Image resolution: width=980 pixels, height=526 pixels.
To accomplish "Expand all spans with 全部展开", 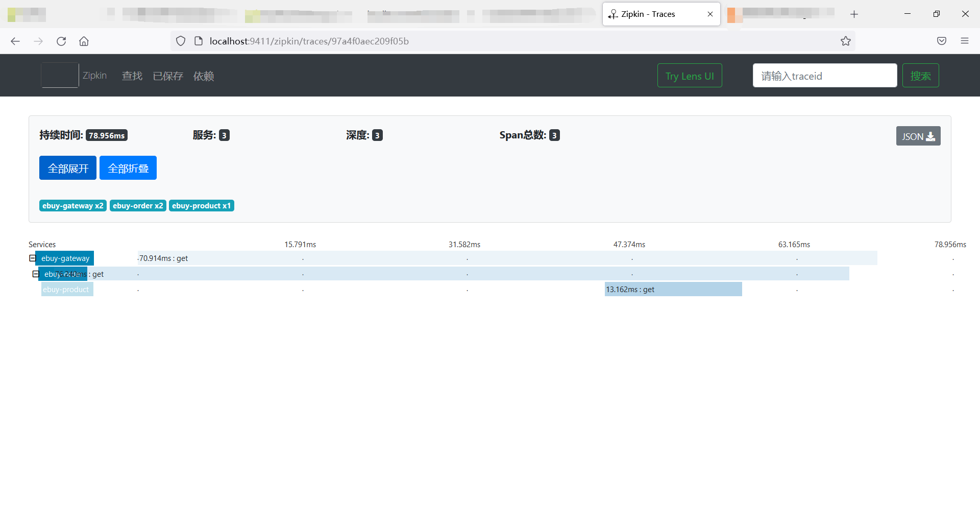I will click(68, 168).
